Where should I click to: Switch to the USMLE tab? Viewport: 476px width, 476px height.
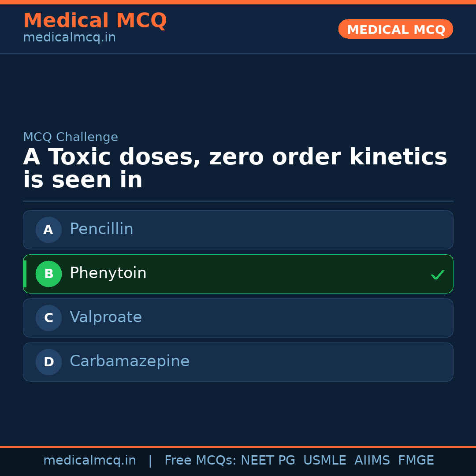point(325,460)
